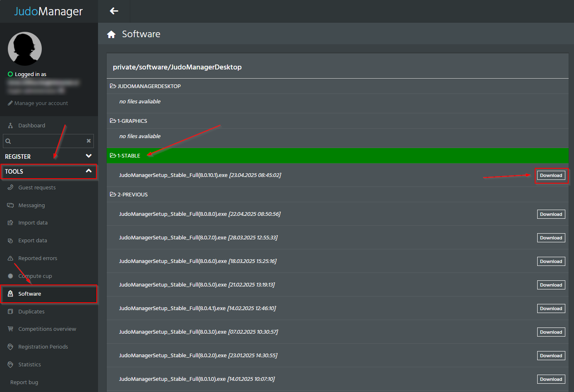Click the Competitions overview cart icon
Viewport: 574px width, 392px height.
pyautogui.click(x=10, y=329)
